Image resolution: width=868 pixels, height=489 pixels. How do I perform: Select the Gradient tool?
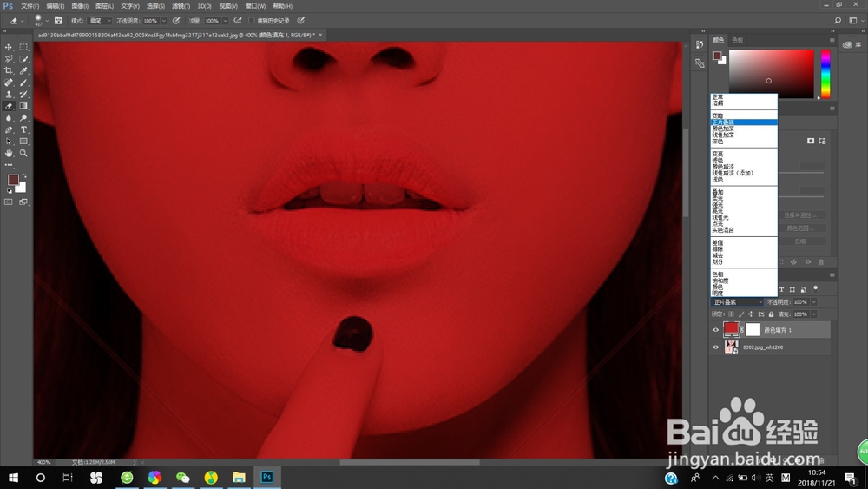coord(23,106)
